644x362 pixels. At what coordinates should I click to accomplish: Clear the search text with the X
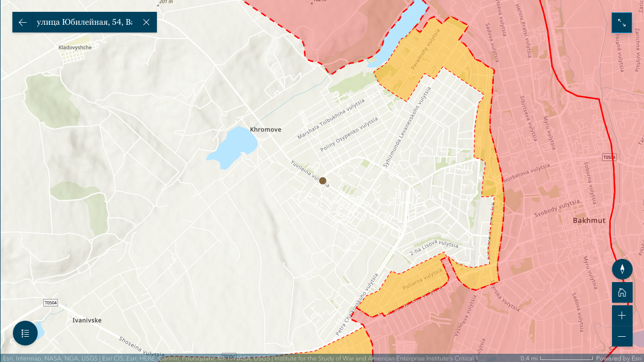pyautogui.click(x=147, y=22)
